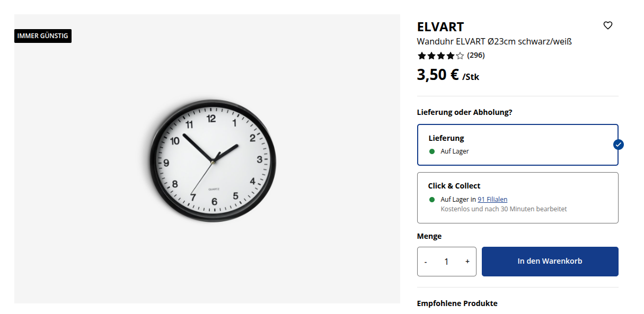The width and height of the screenshot is (644, 314).
Task: Select the Lieferung delivery option
Action: click(517, 145)
